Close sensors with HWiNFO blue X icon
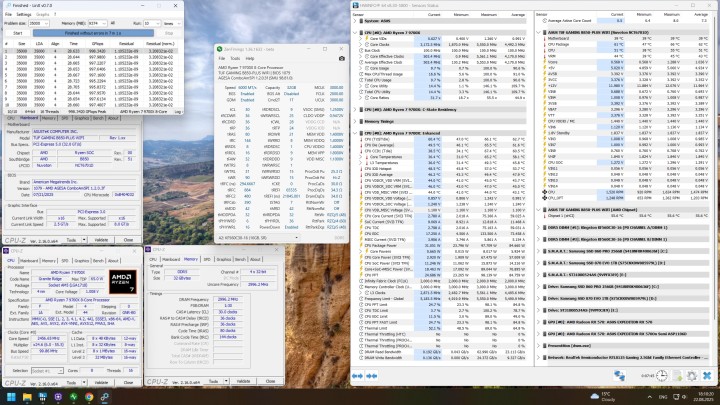The width and height of the screenshot is (720, 405). pos(707,376)
